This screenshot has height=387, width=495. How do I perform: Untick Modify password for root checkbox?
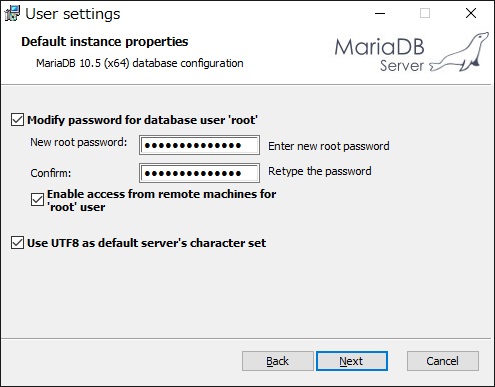click(17, 120)
